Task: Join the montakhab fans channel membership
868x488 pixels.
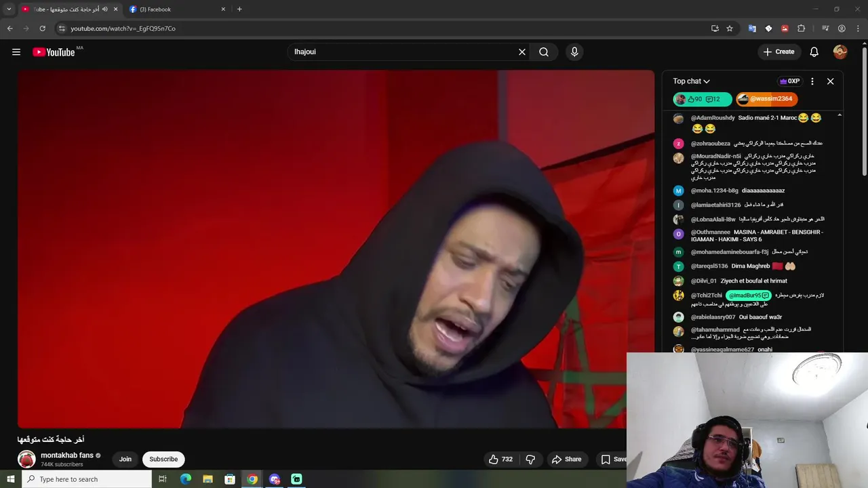Action: [125, 459]
